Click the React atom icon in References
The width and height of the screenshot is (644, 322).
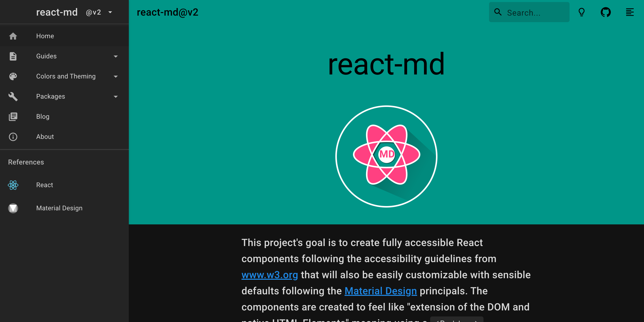click(13, 185)
